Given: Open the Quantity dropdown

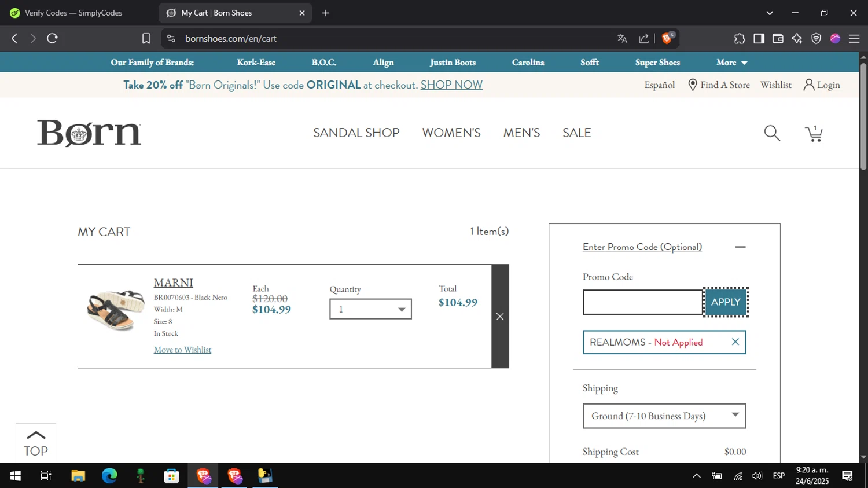Looking at the screenshot, I should click(x=370, y=309).
